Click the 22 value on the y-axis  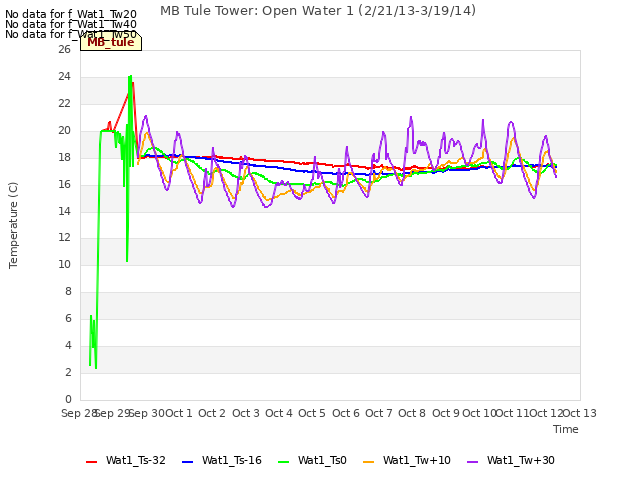click(x=64, y=103)
